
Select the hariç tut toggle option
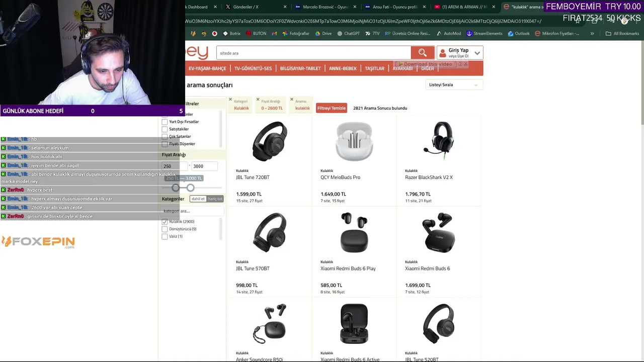215,199
